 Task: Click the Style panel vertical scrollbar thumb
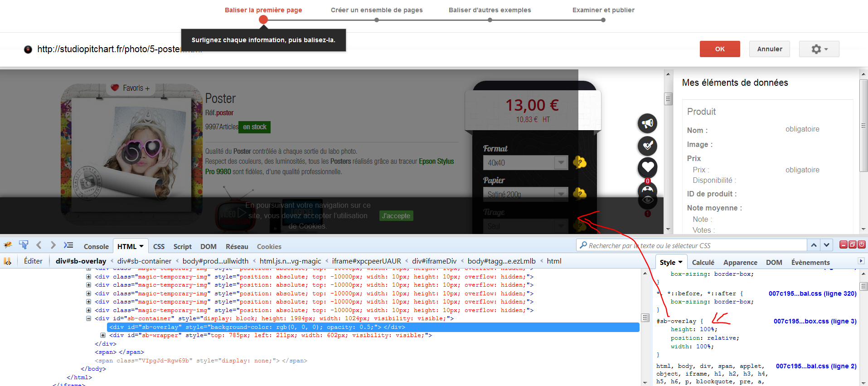pos(864,286)
